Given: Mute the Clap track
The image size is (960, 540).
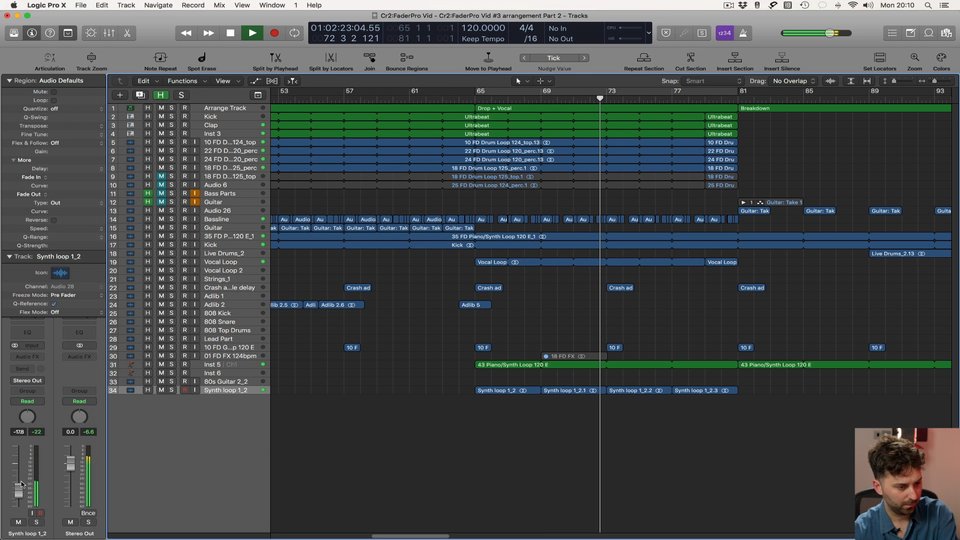Looking at the screenshot, I should [161, 125].
